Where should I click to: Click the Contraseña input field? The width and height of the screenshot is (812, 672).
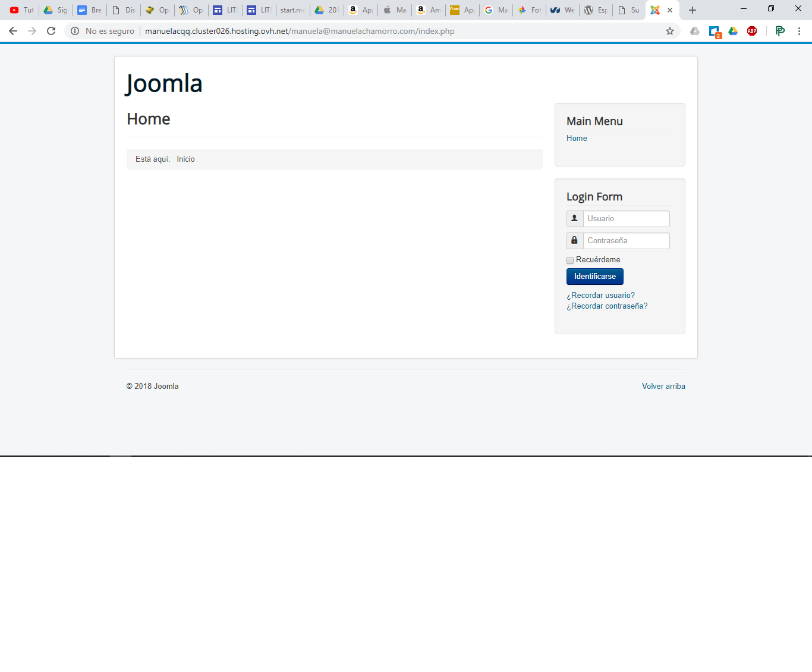coord(627,241)
